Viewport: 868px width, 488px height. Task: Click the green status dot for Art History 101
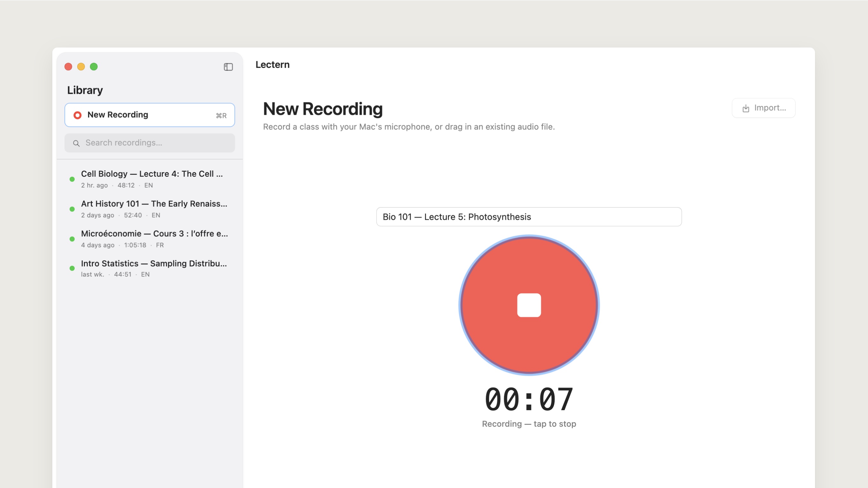click(72, 209)
